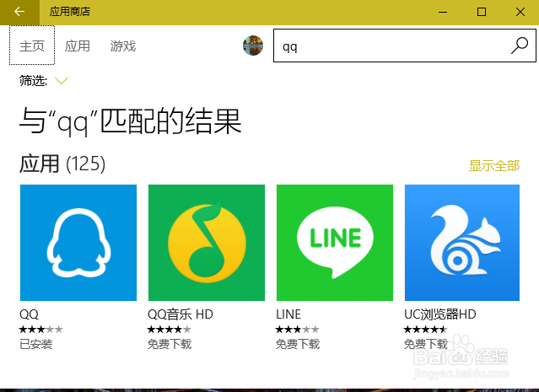
Task: Click the search magnifier icon
Action: tap(520, 46)
